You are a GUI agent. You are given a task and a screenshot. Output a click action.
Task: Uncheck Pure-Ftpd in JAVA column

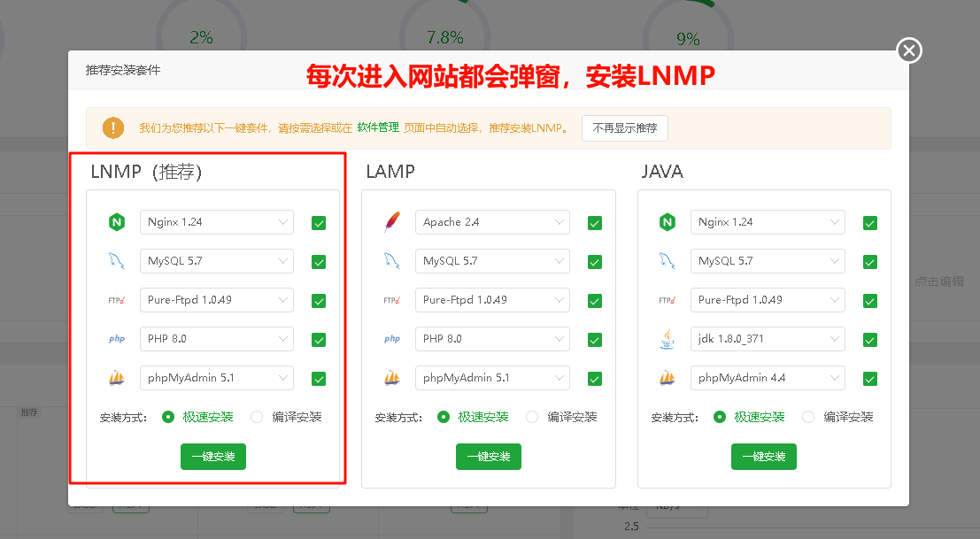pyautogui.click(x=870, y=301)
